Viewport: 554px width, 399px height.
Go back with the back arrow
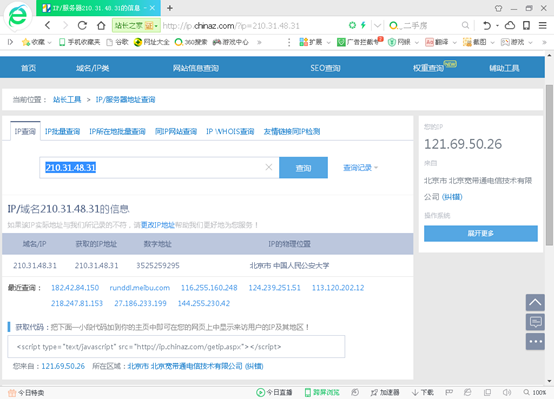pos(48,25)
